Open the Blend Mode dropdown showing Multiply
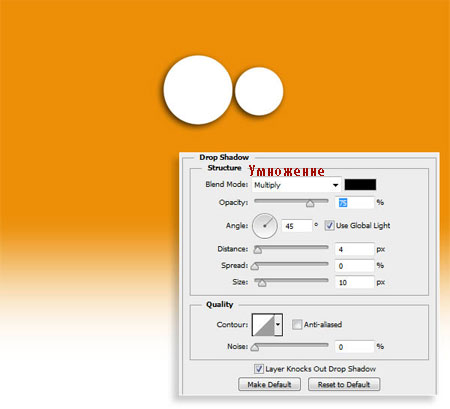This screenshot has width=450, height=409. [x=296, y=185]
